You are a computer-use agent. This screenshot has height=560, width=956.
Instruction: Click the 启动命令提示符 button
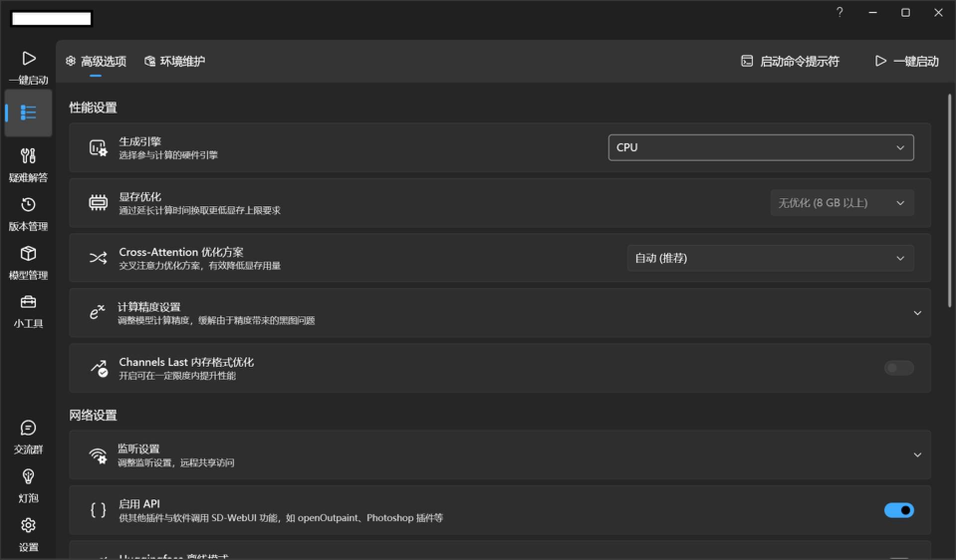(x=790, y=61)
